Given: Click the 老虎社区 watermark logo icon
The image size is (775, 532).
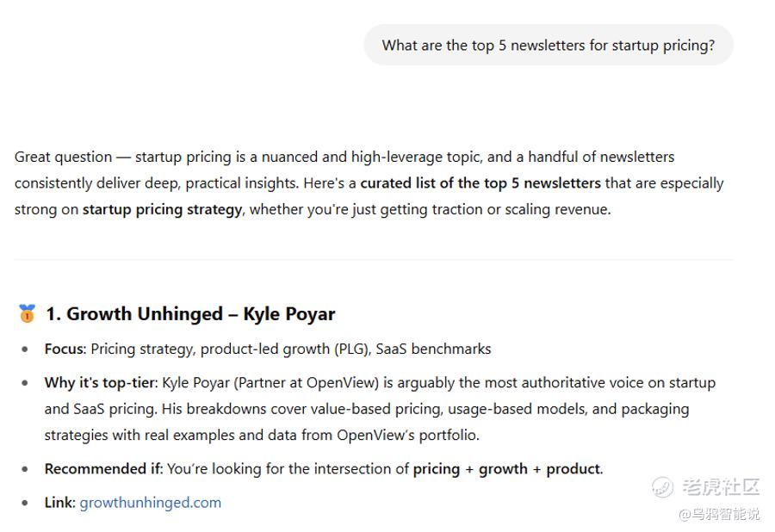Looking at the screenshot, I should pos(662,487).
